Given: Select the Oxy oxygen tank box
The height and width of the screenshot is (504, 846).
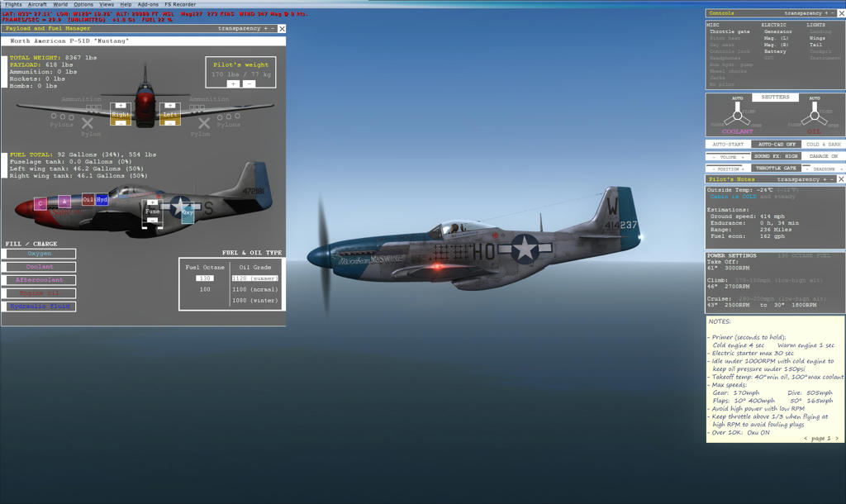Looking at the screenshot, I should coord(188,212).
